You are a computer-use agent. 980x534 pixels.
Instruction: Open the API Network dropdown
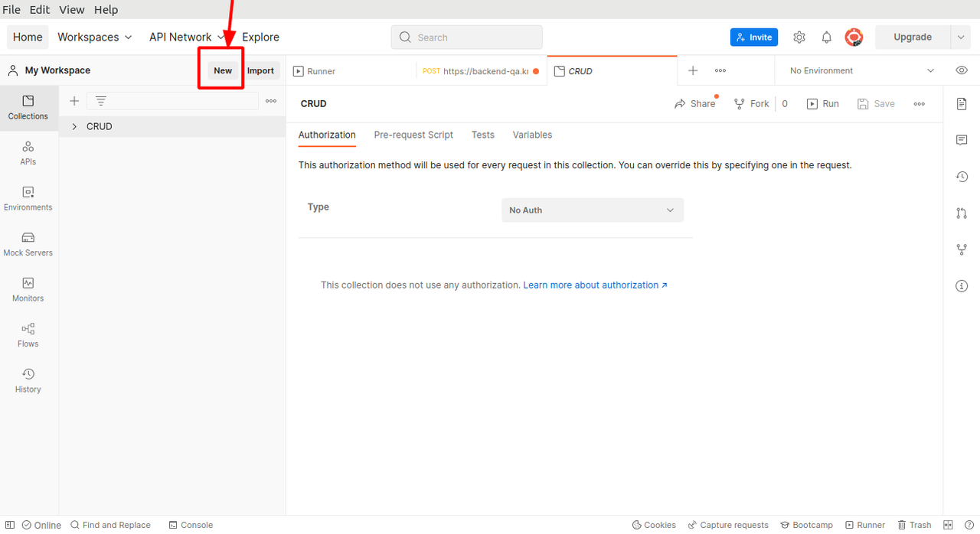tap(188, 37)
